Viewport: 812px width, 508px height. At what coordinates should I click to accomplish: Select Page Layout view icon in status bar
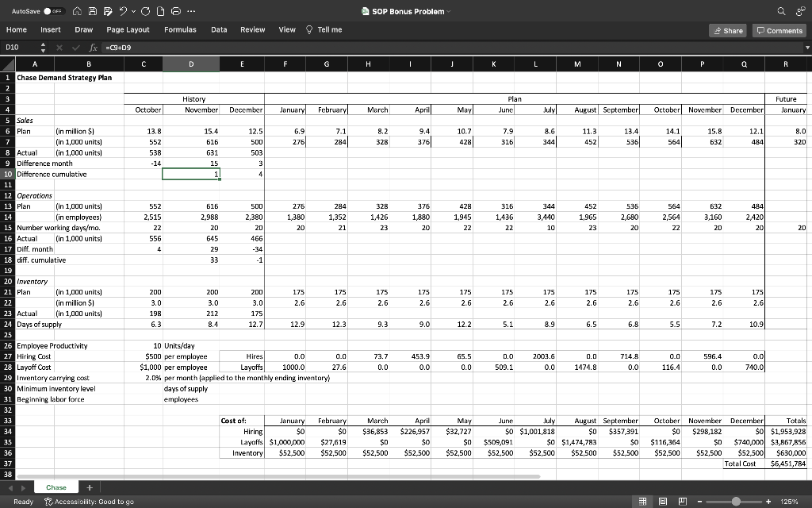click(x=662, y=502)
